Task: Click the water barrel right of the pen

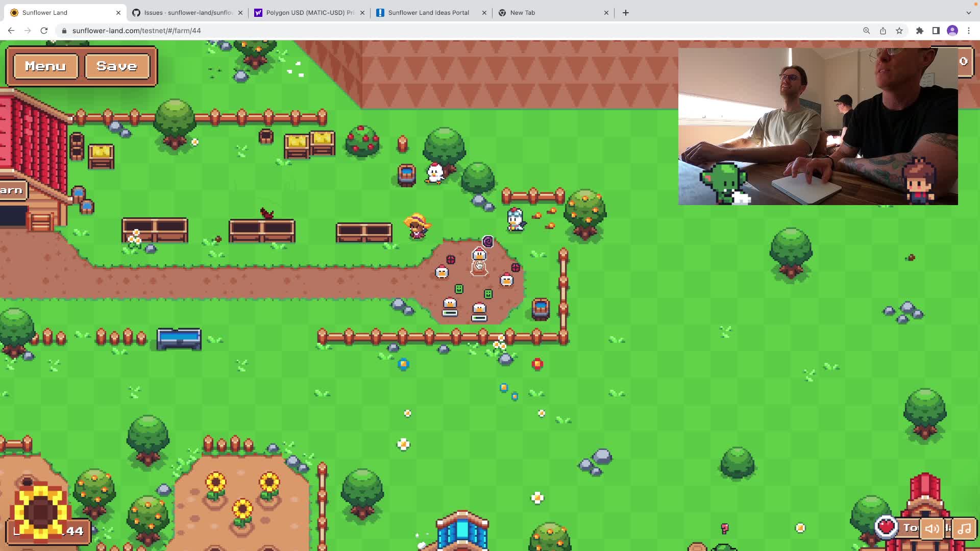Action: click(541, 309)
